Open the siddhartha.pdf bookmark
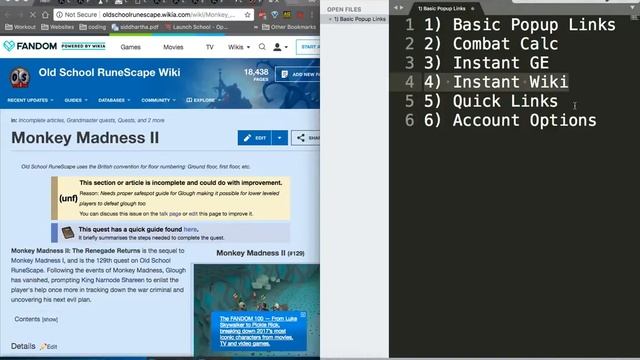 135,27
